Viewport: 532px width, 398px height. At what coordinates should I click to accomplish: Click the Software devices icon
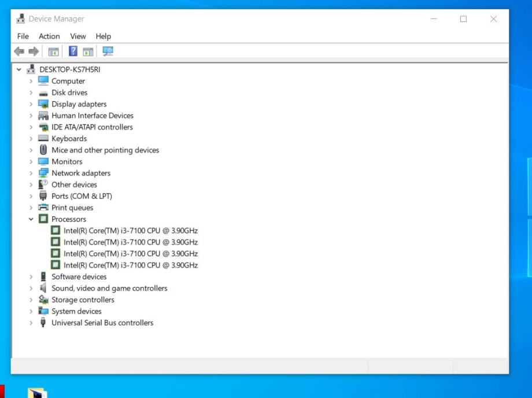(43, 277)
